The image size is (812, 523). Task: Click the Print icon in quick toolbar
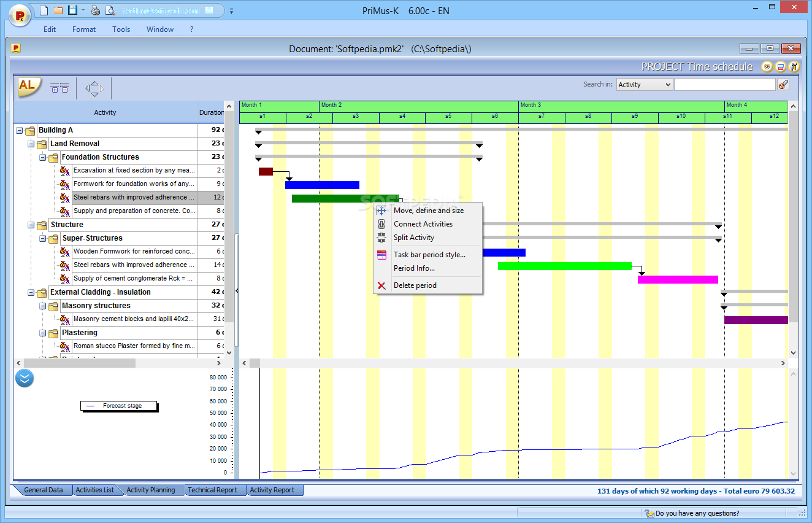point(96,10)
